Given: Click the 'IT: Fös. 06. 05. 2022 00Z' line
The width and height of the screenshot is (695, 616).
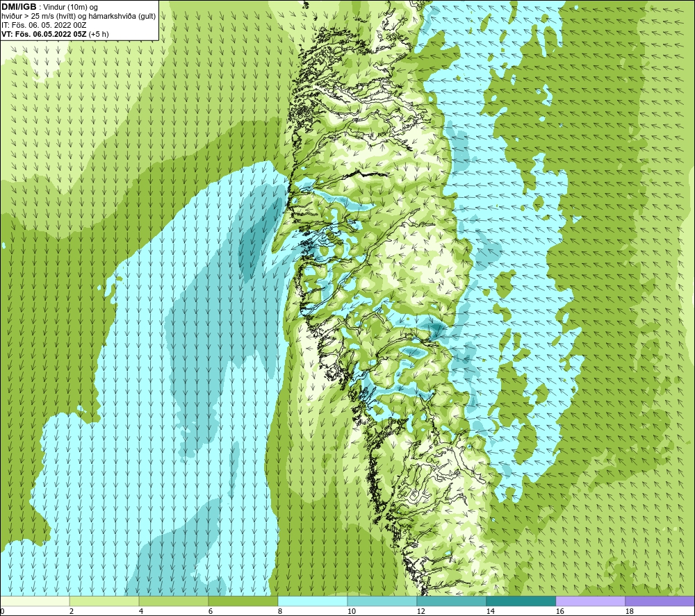Looking at the screenshot, I should coord(44,25).
